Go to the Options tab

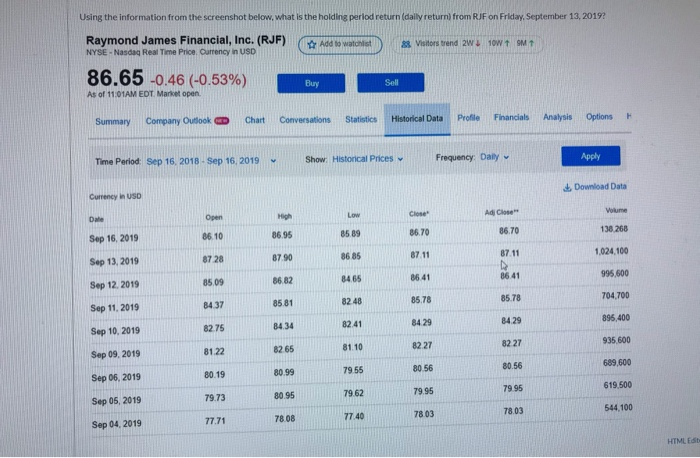click(599, 117)
